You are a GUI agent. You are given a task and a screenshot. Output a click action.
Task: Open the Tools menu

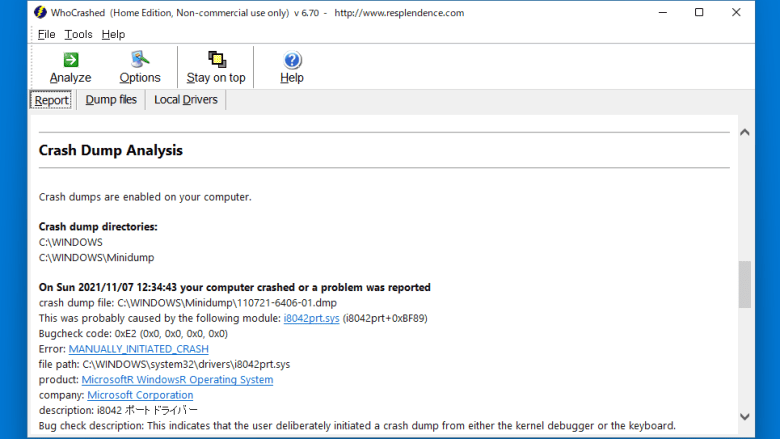(x=78, y=34)
